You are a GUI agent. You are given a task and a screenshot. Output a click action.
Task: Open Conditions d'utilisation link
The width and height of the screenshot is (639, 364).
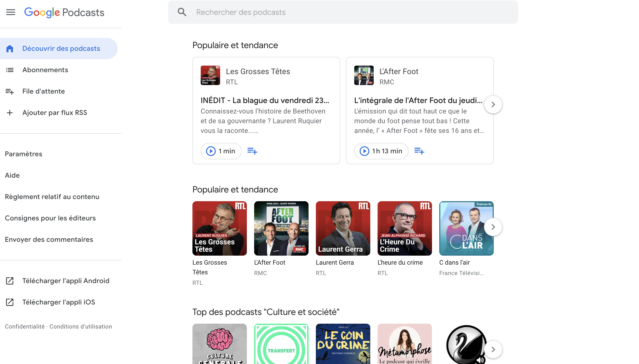(81, 327)
